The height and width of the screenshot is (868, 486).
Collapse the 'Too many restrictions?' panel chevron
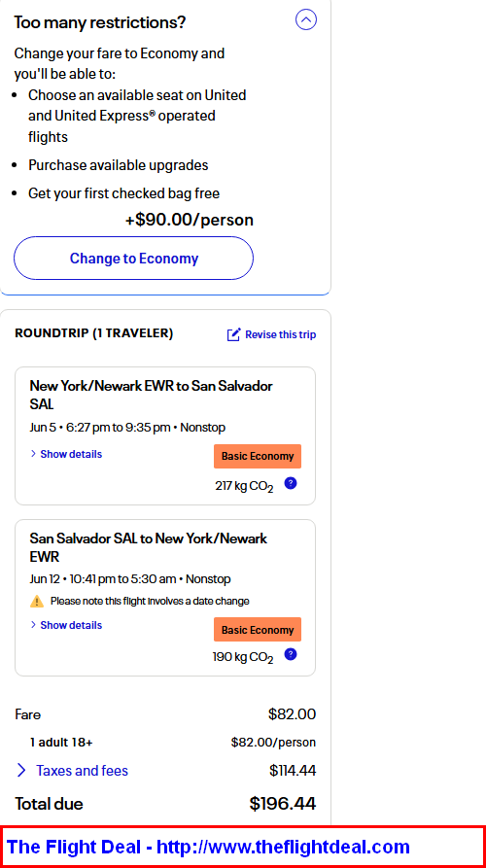coord(306,20)
